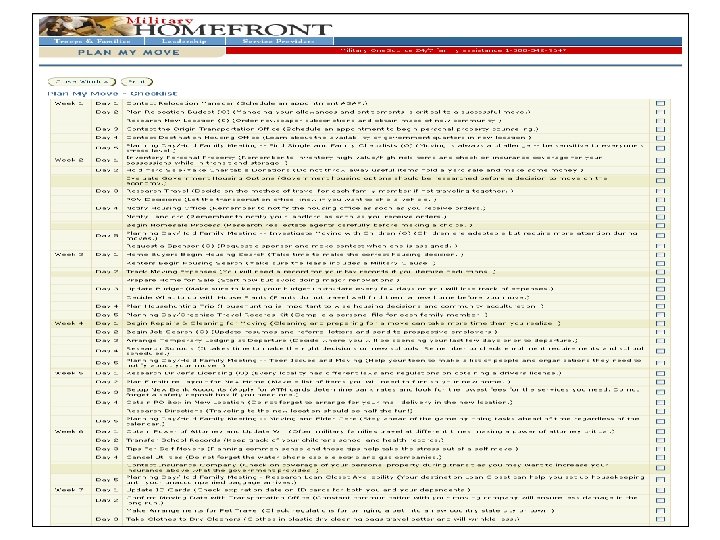Tick the Cancel Utilities checkbox
Screen dimensions: 720x540
click(660, 457)
